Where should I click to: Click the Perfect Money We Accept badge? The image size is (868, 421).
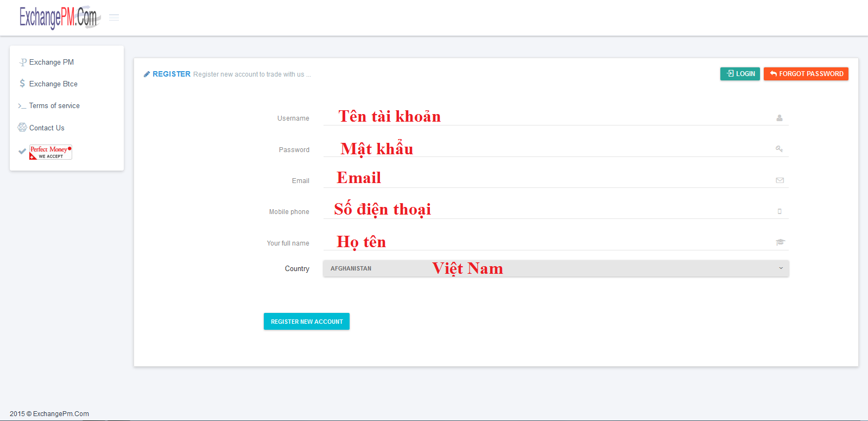[x=50, y=152]
